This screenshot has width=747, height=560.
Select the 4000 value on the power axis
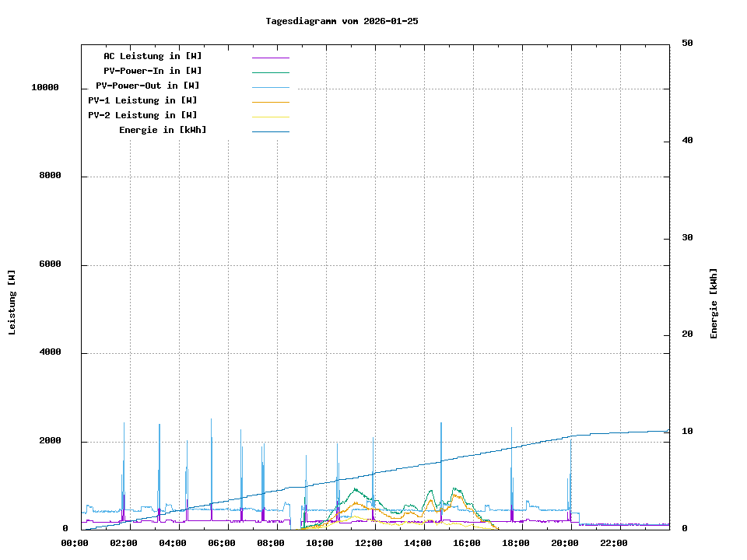[51, 353]
